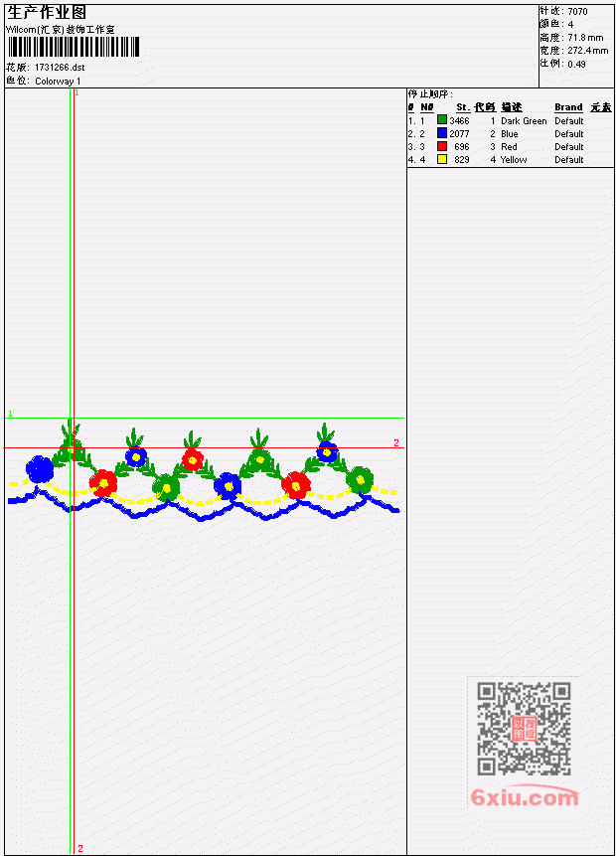Click 'Default' brand in the Dark Green row

[569, 121]
